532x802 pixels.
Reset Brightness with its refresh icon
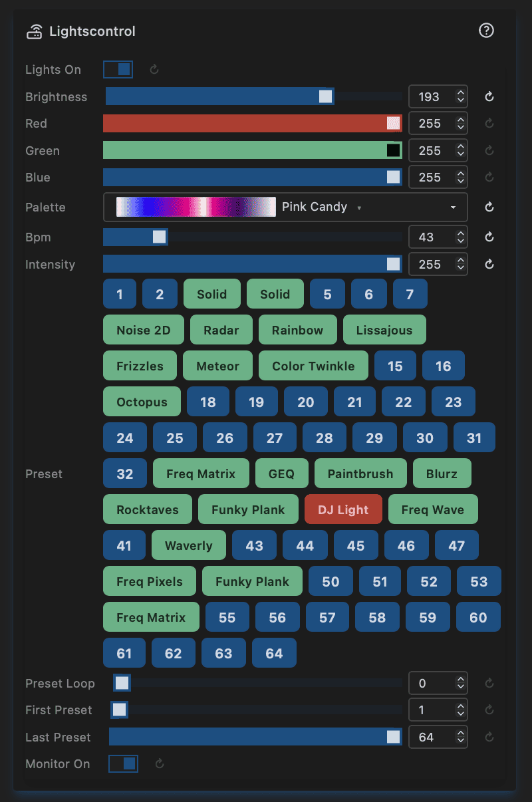489,97
